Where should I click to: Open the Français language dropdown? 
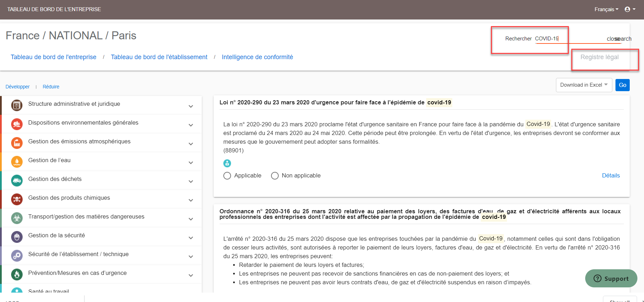tap(606, 9)
